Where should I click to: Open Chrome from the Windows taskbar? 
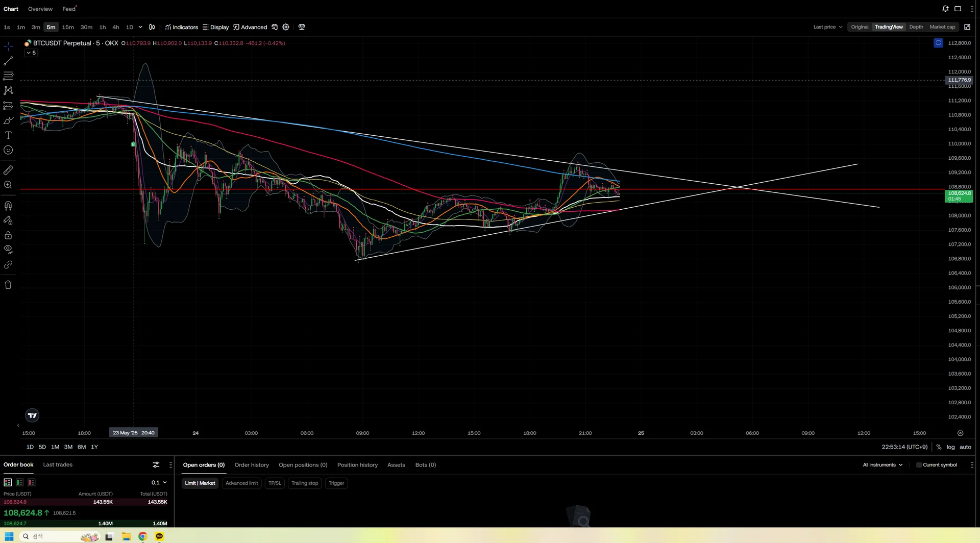[x=142, y=536]
